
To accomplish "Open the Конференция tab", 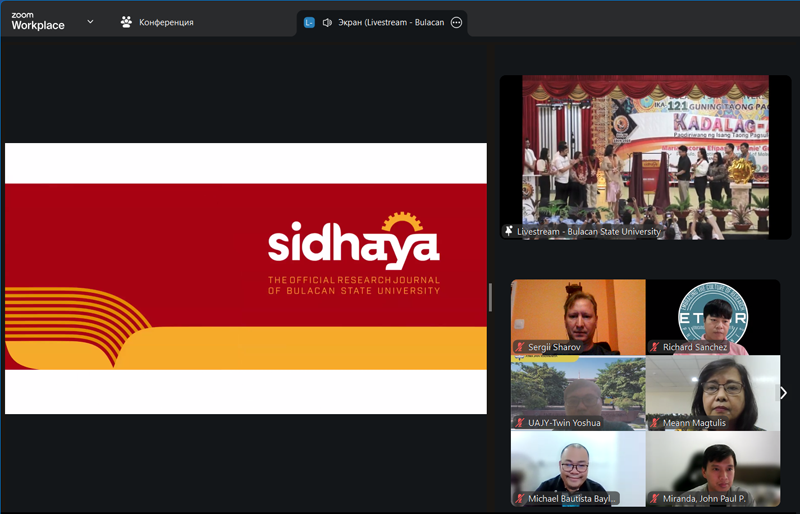I will pyautogui.click(x=157, y=22).
